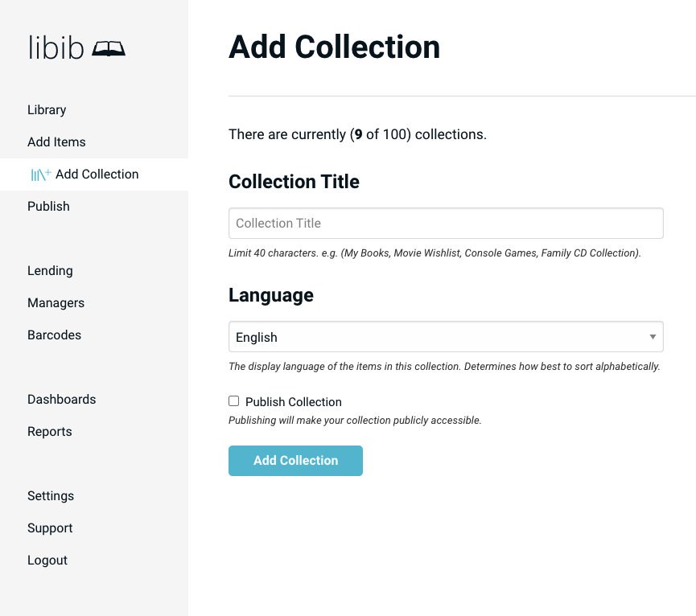Go to Support

[50, 528]
